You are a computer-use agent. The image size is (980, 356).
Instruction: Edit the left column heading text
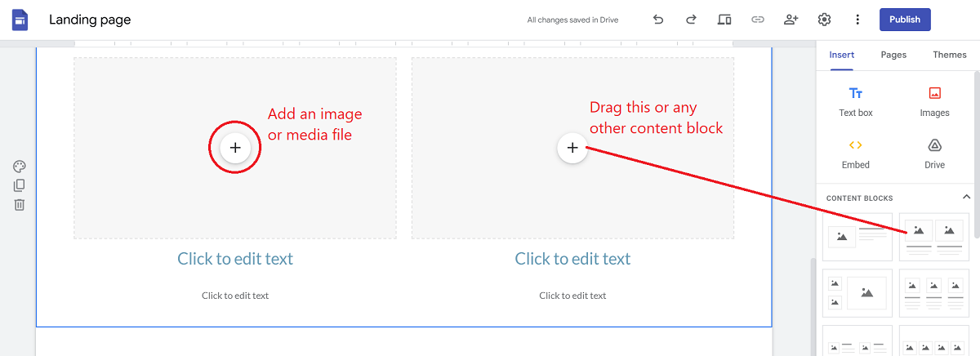(235, 259)
